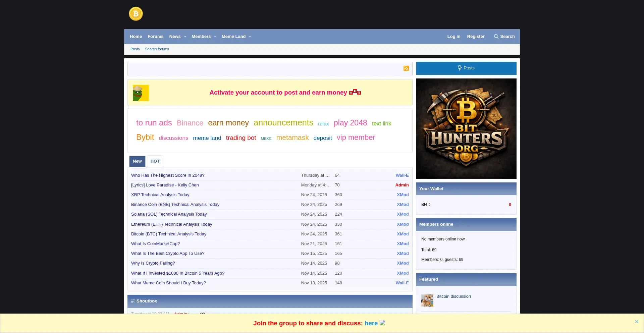This screenshot has width=644, height=333.
Task: Click the broken image icon after earn money text
Action: coord(355,92)
